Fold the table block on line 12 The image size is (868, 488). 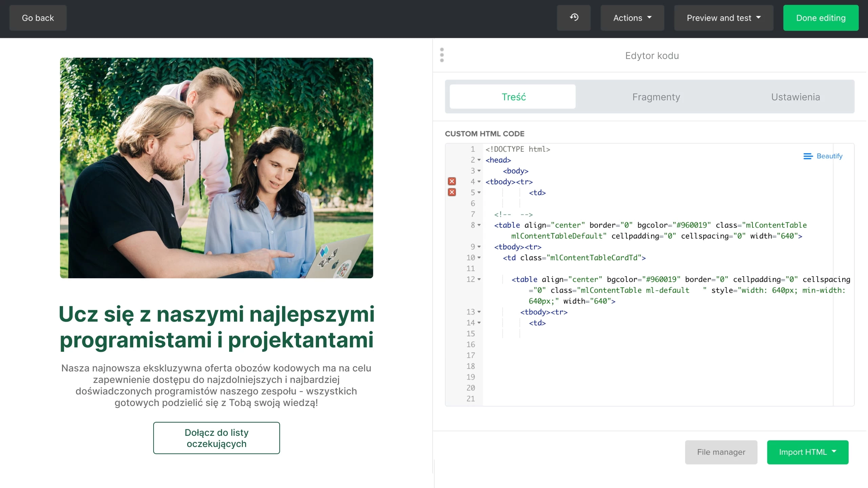(479, 279)
